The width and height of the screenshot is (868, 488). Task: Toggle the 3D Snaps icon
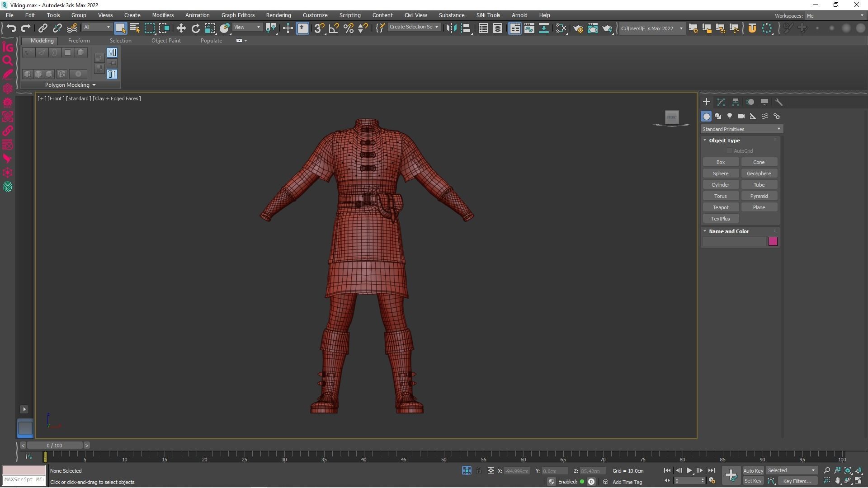[319, 28]
